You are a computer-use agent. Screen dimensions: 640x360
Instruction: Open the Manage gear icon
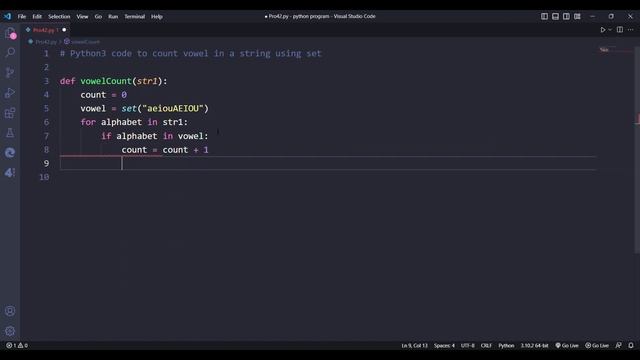point(10,331)
